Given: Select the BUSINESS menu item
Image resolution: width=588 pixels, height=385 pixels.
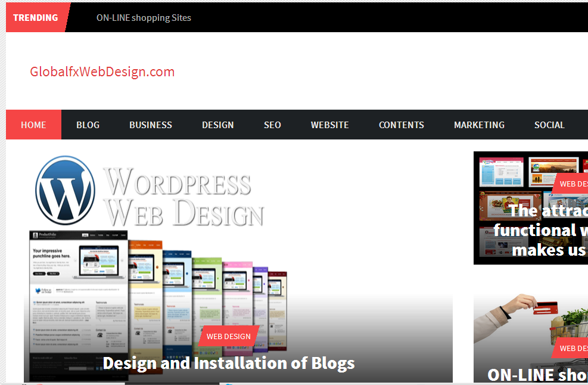Looking at the screenshot, I should (x=151, y=125).
